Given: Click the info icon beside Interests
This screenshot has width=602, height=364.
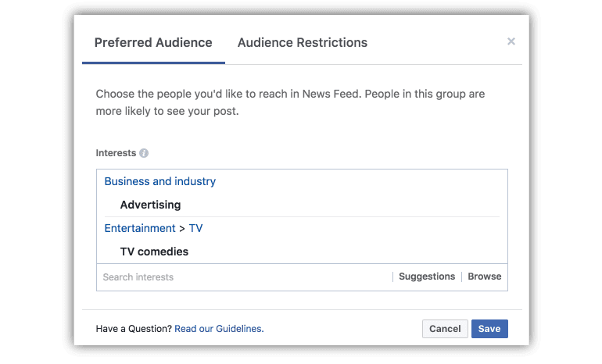Looking at the screenshot, I should tap(144, 153).
